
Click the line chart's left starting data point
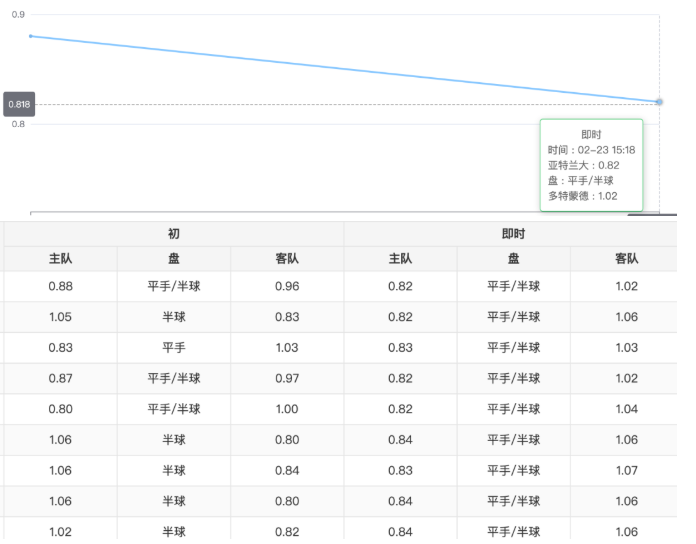coord(31,36)
